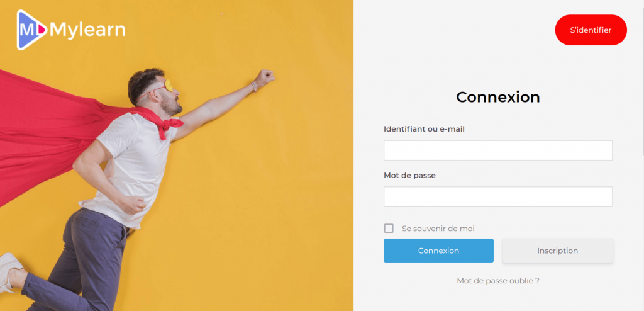The width and height of the screenshot is (644, 311).
Task: Open the red S'identifier button
Action: click(x=591, y=30)
